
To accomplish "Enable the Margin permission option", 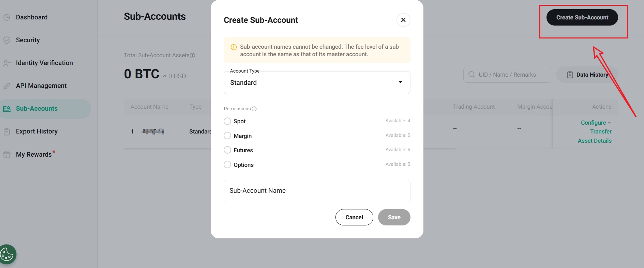I will (227, 136).
